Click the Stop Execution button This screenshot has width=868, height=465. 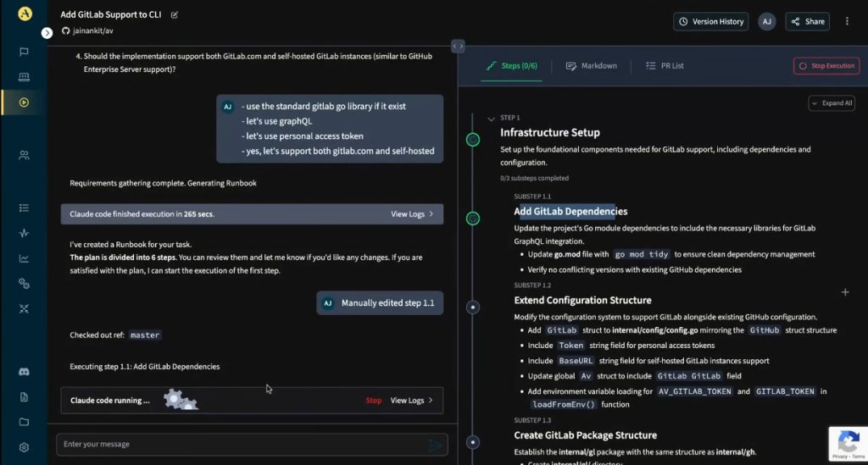coord(826,66)
